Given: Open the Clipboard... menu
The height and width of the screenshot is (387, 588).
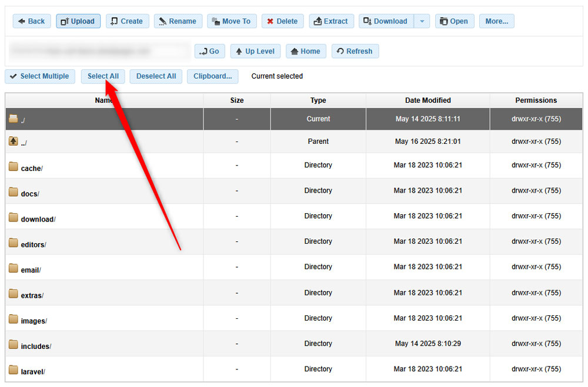Looking at the screenshot, I should click(212, 76).
